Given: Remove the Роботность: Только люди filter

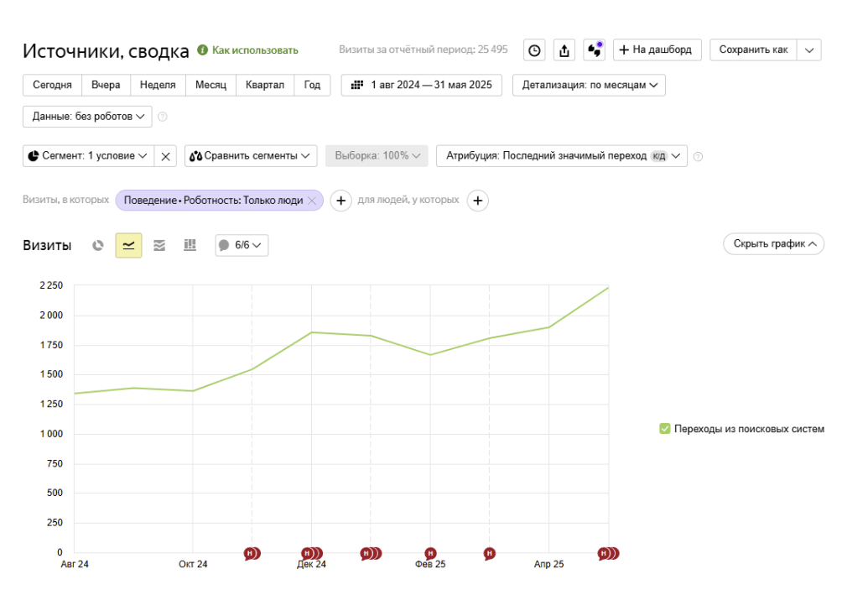Looking at the screenshot, I should click(312, 201).
